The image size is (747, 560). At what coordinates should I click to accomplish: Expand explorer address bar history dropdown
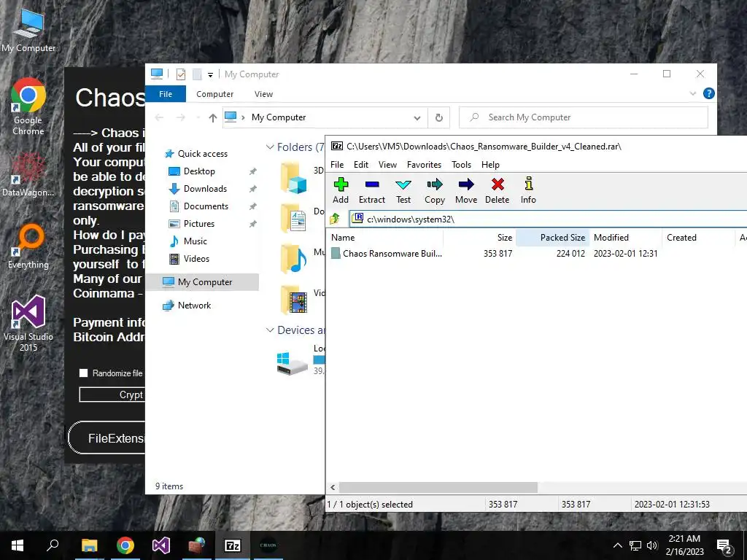pyautogui.click(x=417, y=117)
